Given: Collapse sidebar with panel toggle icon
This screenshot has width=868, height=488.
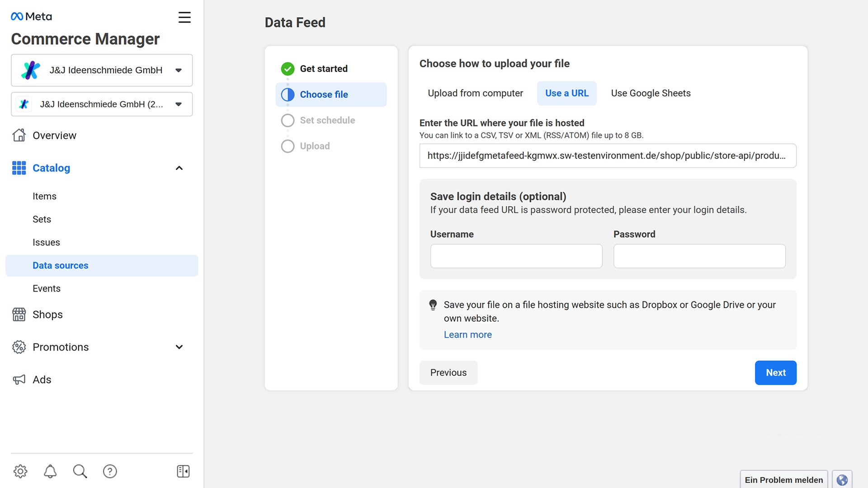Looking at the screenshot, I should point(183,471).
